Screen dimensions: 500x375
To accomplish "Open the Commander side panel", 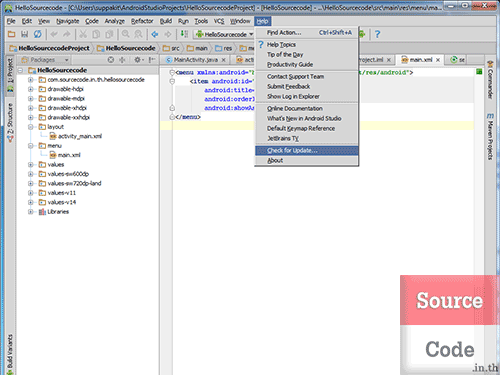I will pyautogui.click(x=490, y=79).
